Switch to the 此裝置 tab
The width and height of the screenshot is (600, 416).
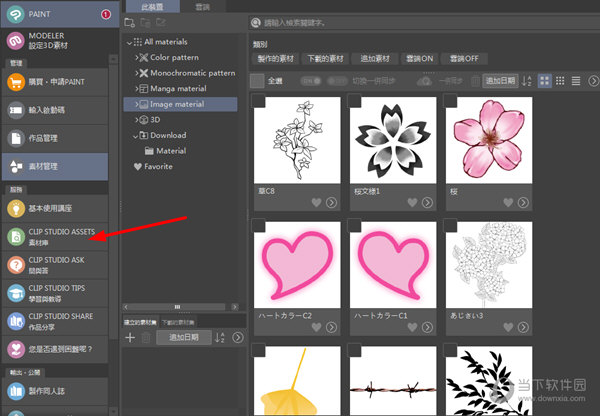pos(153,6)
